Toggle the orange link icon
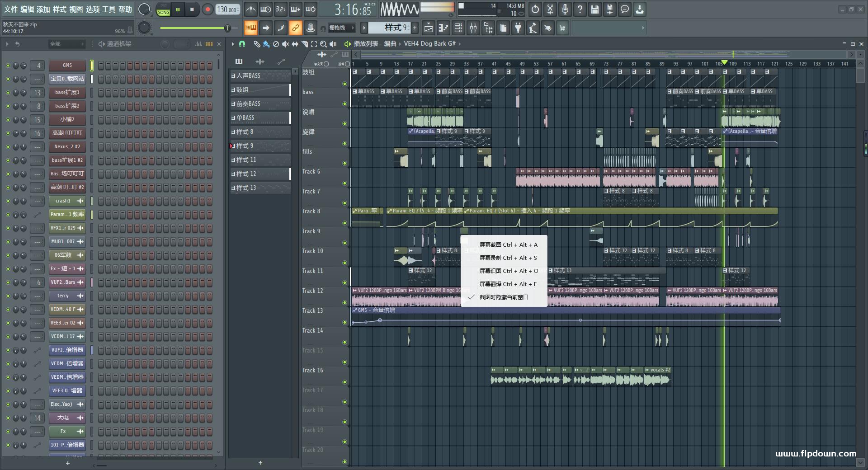Viewport: 868px width, 470px height. pos(295,28)
